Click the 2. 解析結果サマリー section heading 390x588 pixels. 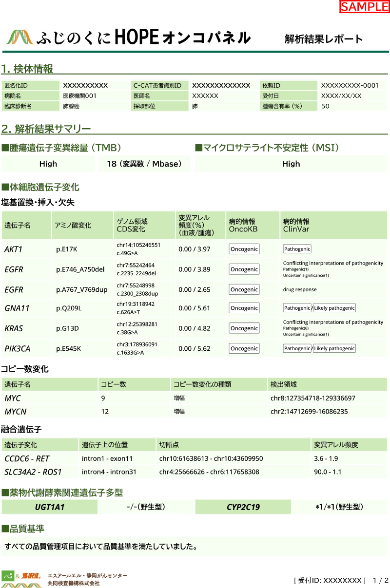point(46,129)
